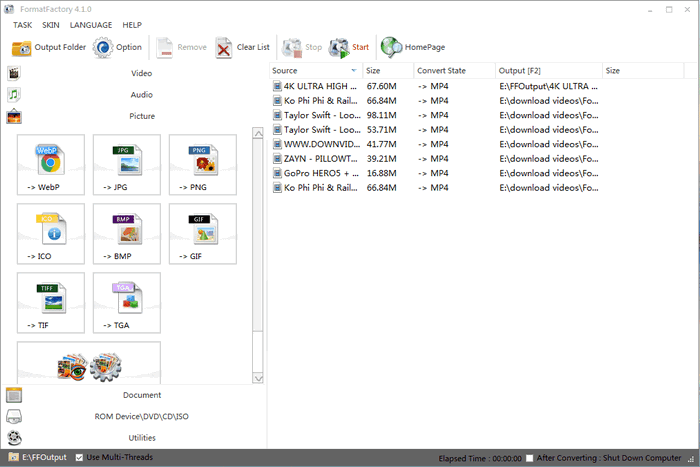Select the WWW.DOWNVID... row in task list

(435, 144)
